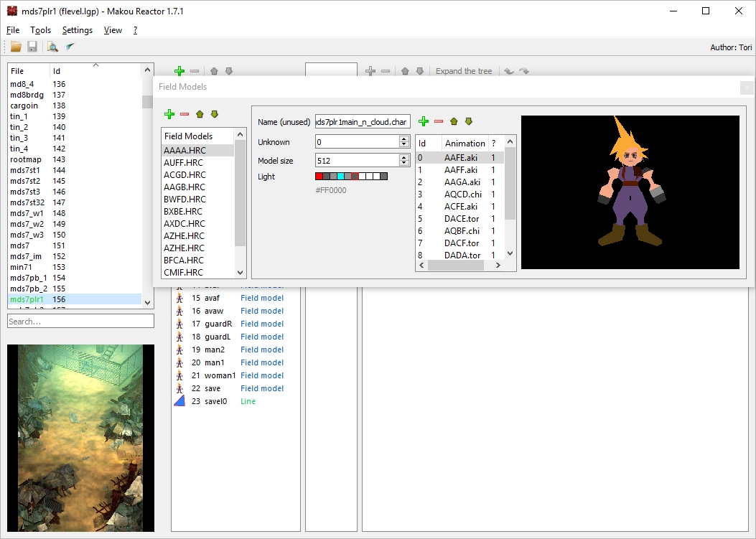Screen dimensions: 756x539
Task: Click the redo arrow after Expand the tree
Action: [x=524, y=71]
